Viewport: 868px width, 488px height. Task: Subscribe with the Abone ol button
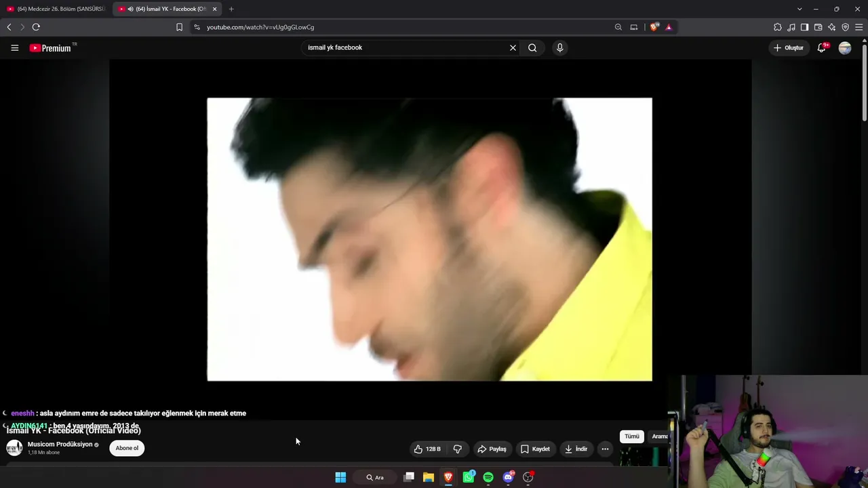coord(127,448)
